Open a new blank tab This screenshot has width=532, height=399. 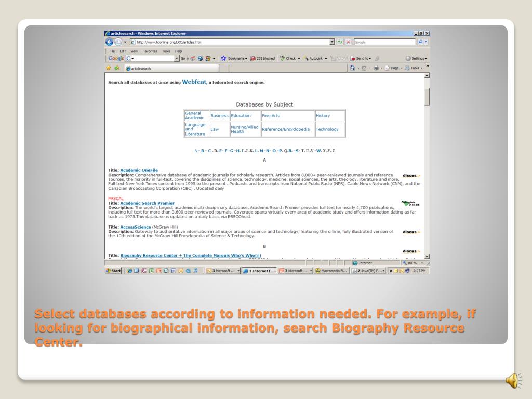pos(224,68)
